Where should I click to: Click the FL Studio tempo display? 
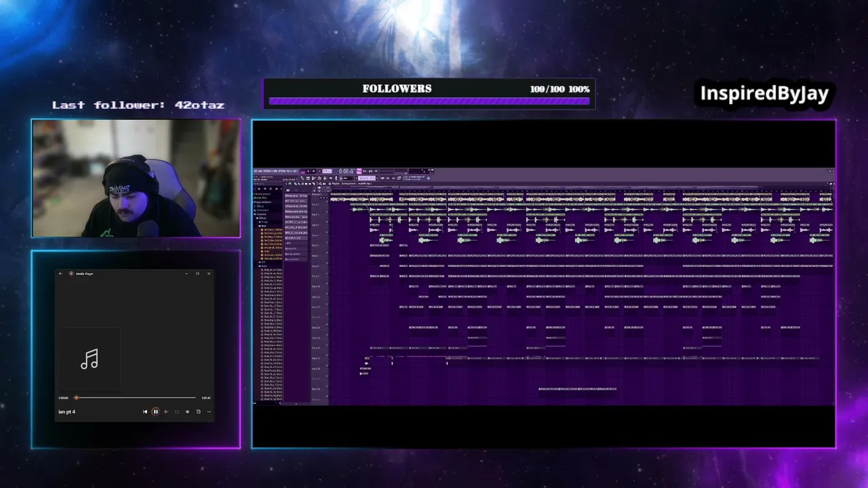(328, 171)
